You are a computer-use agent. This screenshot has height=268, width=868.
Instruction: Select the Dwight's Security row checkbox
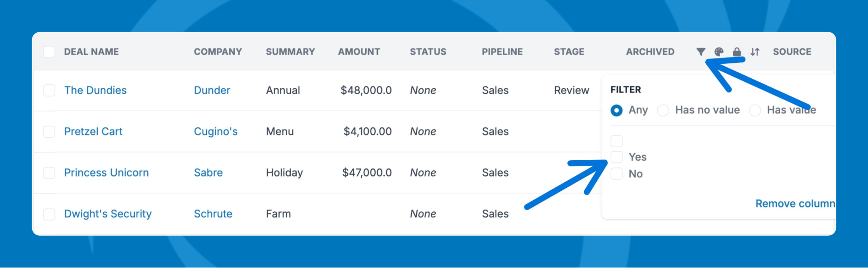[49, 214]
